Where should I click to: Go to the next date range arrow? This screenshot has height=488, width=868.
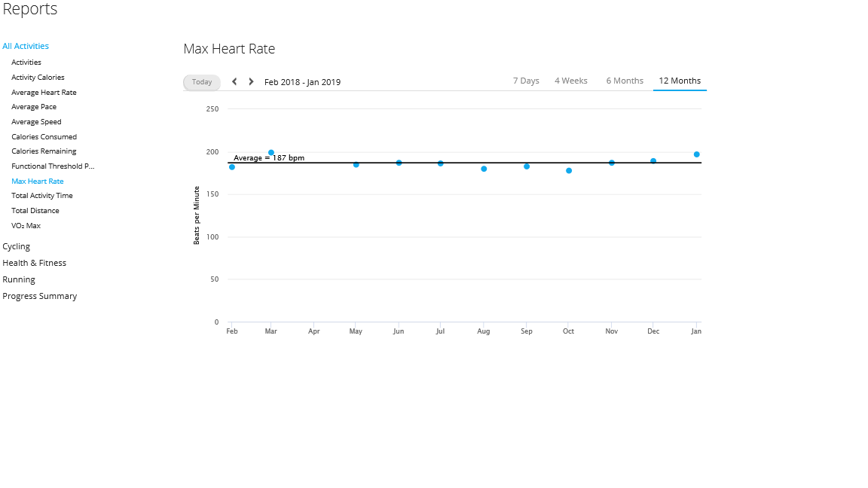click(x=251, y=81)
